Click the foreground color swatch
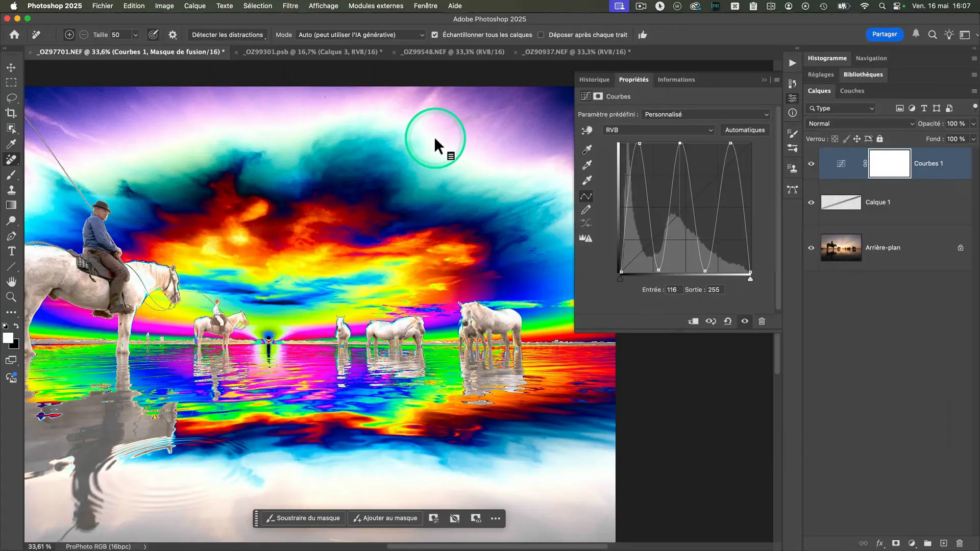The image size is (980, 551). pyautogui.click(x=8, y=338)
